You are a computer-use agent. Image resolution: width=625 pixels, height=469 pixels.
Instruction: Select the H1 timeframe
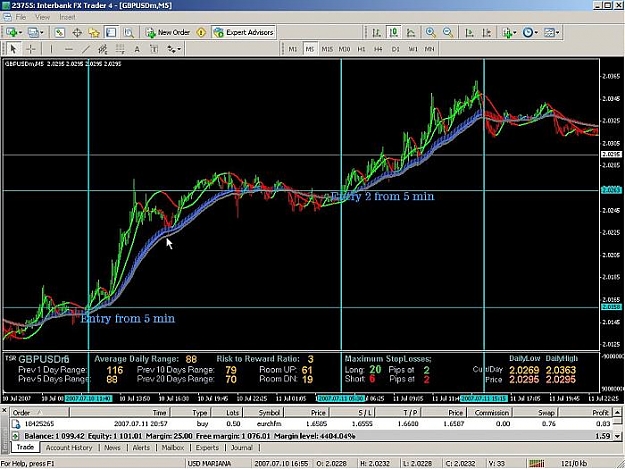[x=361, y=49]
